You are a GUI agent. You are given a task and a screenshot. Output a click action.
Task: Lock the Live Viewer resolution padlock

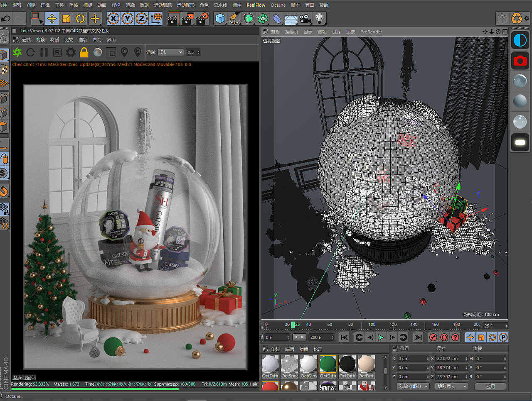83,52
